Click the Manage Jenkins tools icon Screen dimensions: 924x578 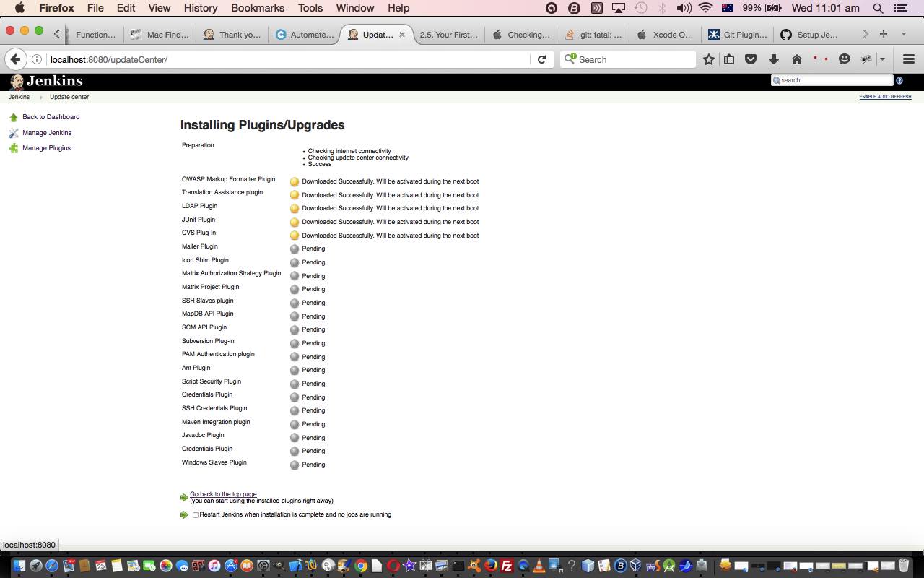point(13,133)
